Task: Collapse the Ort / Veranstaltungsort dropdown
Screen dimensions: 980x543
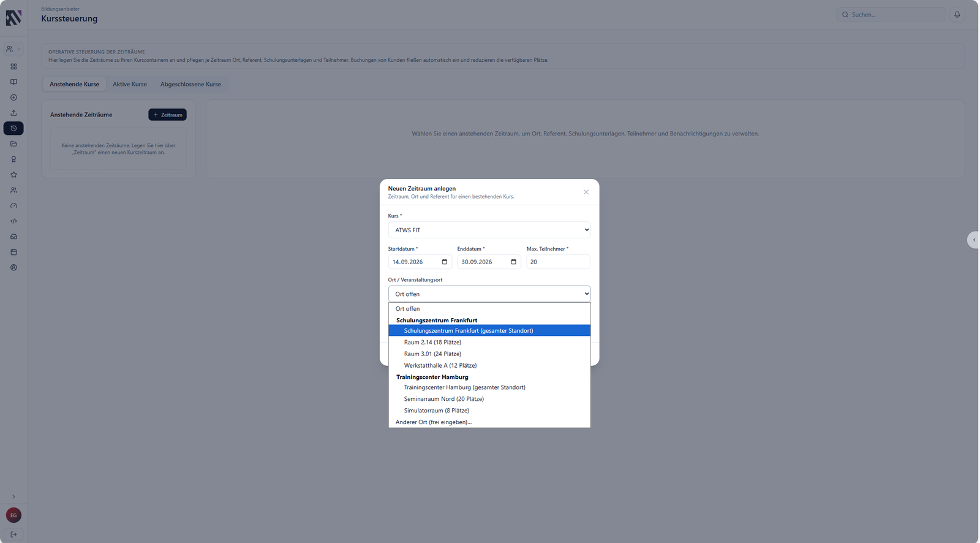Action: pyautogui.click(x=489, y=294)
